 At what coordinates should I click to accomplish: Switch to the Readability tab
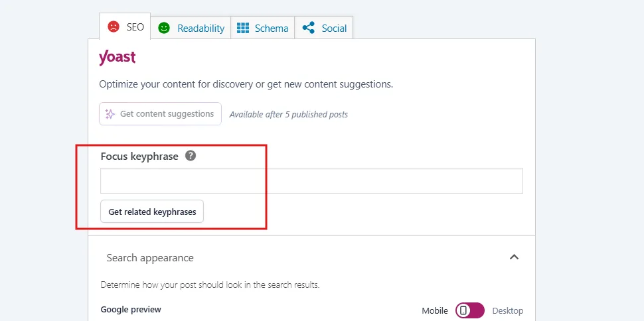[191, 28]
